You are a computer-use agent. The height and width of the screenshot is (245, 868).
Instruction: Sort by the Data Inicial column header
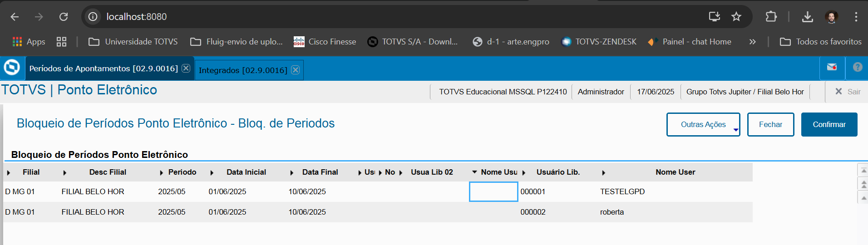246,172
